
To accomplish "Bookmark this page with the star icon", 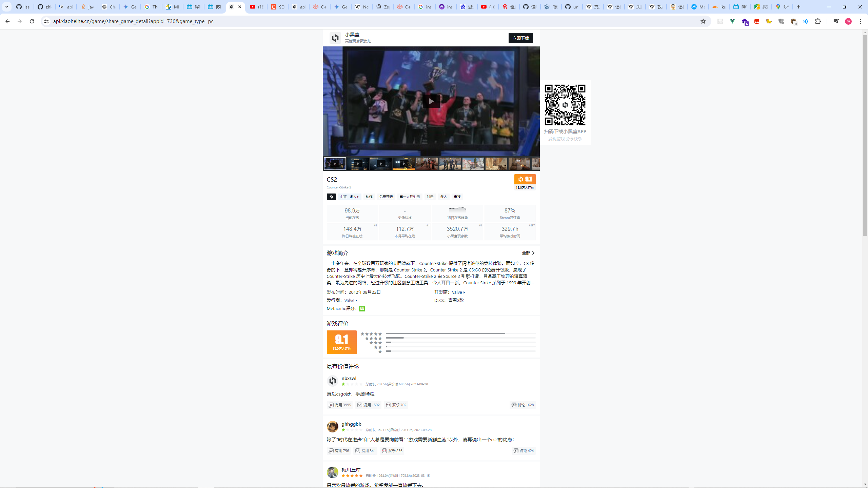I will point(703,21).
